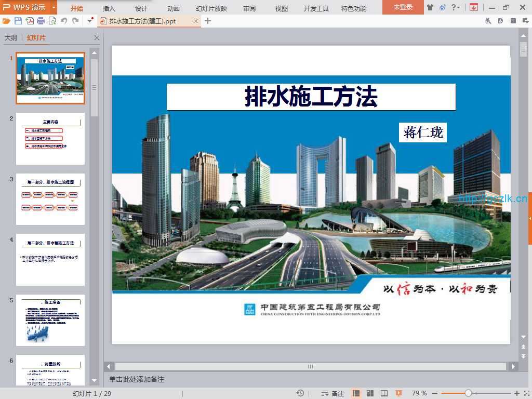Open the skin (shirt) icon in title bar
Image resolution: width=532 pixels, height=399 pixels.
pyautogui.click(x=430, y=7)
